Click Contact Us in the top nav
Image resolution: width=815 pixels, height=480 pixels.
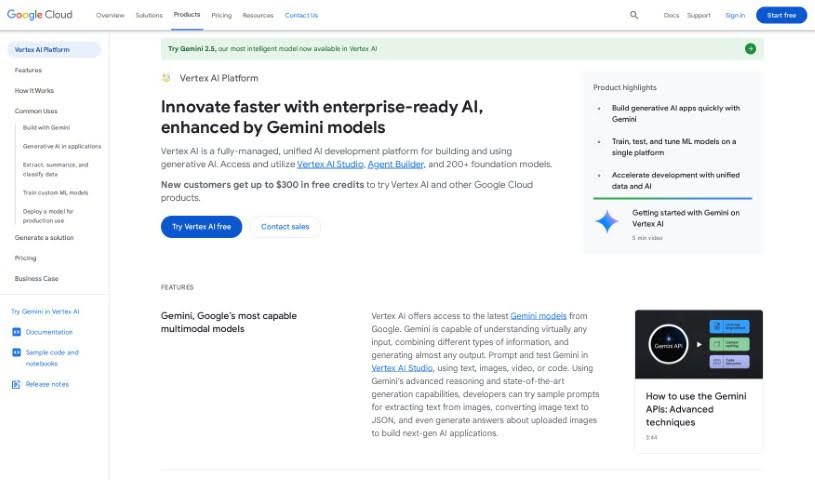301,16
